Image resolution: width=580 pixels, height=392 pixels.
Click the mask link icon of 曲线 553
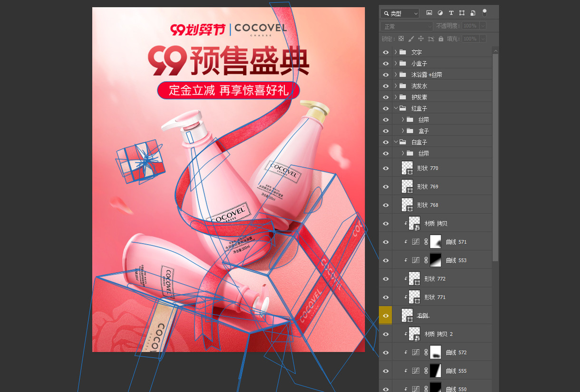click(425, 260)
